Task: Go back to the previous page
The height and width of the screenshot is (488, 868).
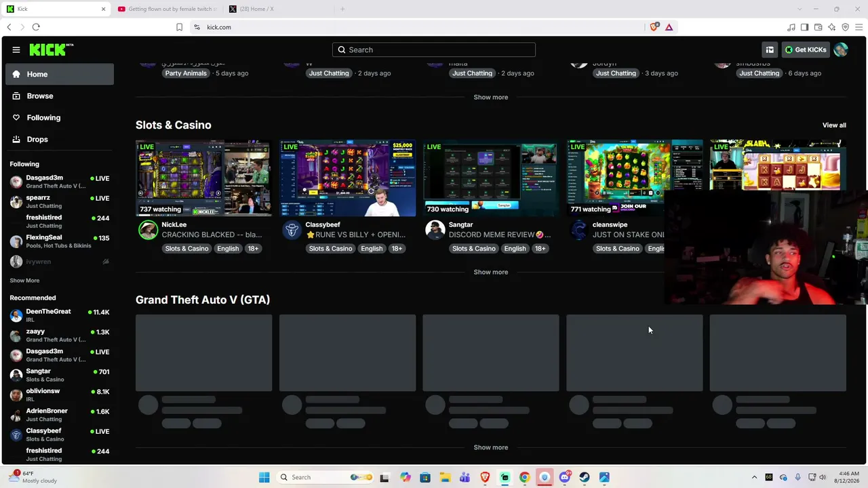Action: coord(9,27)
